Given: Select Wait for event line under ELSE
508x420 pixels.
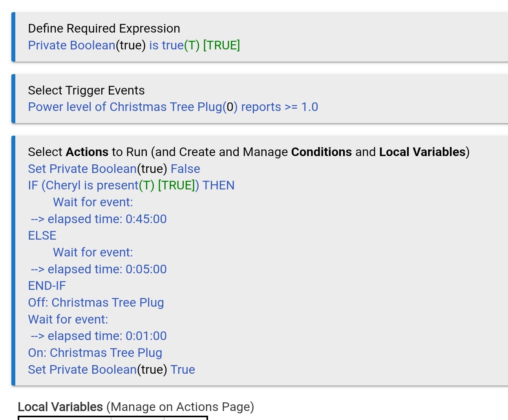Looking at the screenshot, I should 93,253.
